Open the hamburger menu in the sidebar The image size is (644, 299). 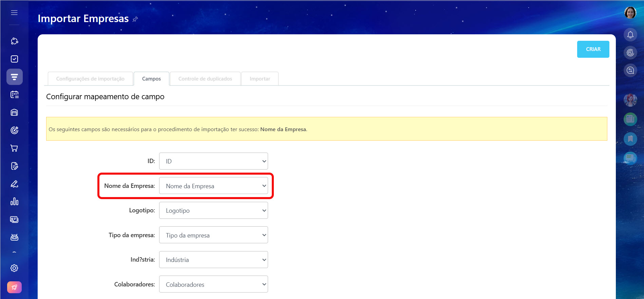click(x=14, y=13)
